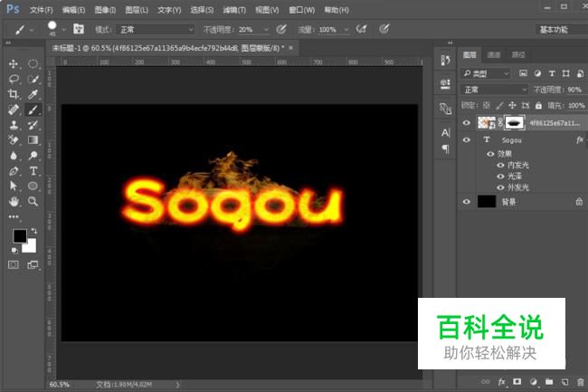
Task: Open the Edit Toolbar ellipsis
Action: (x=14, y=216)
